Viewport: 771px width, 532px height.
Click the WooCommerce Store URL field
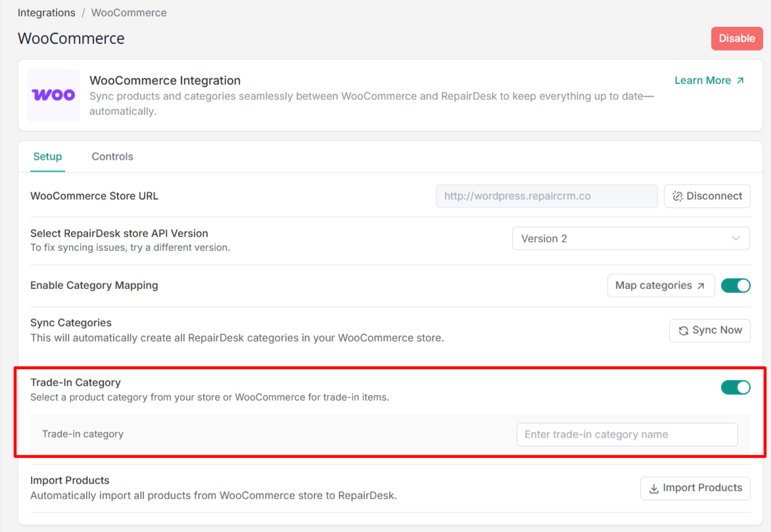click(546, 196)
